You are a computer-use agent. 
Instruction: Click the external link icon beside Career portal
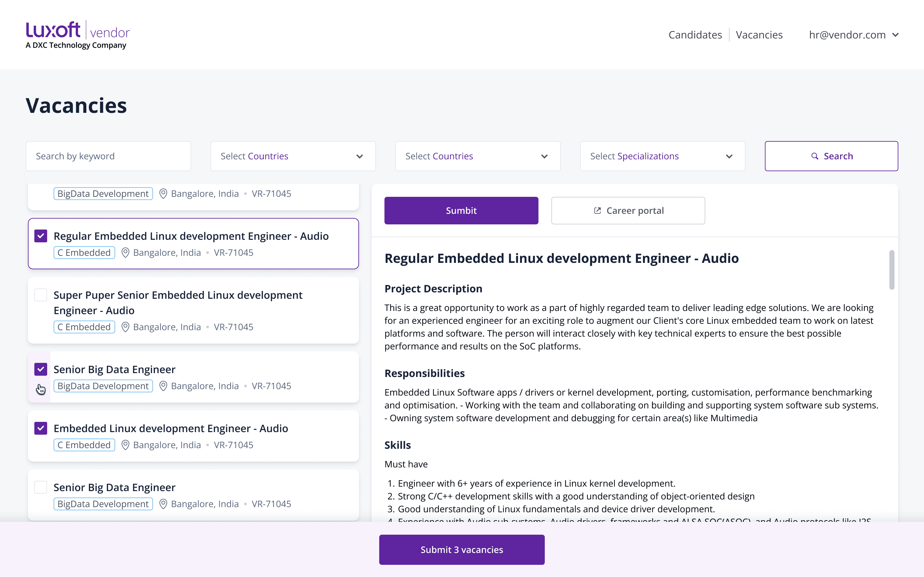point(597,211)
